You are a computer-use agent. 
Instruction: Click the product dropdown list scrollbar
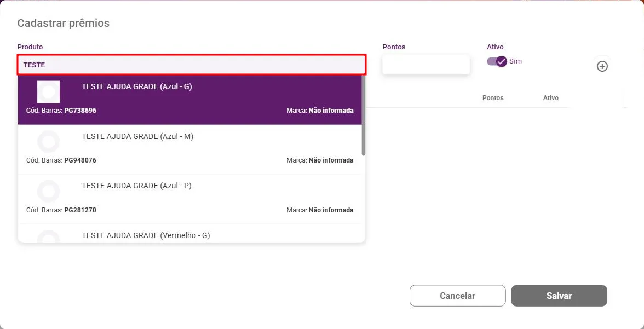pos(364,116)
